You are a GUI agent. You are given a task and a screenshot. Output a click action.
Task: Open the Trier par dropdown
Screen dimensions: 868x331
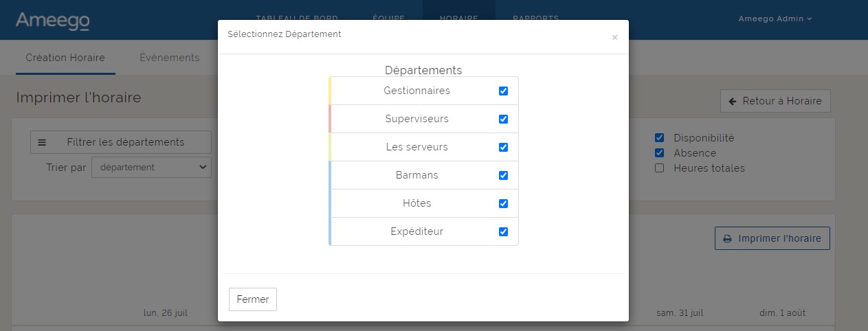coord(151,167)
